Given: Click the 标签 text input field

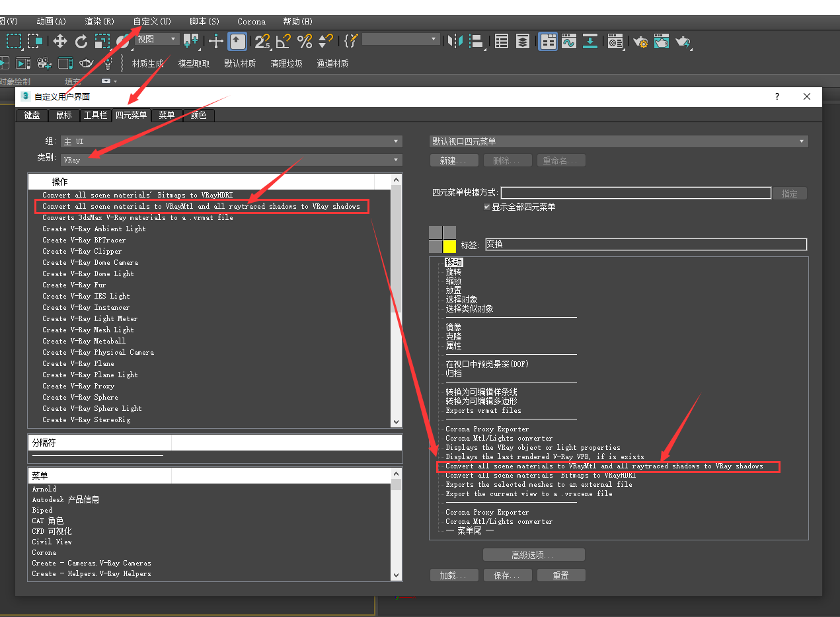Looking at the screenshot, I should click(x=646, y=244).
